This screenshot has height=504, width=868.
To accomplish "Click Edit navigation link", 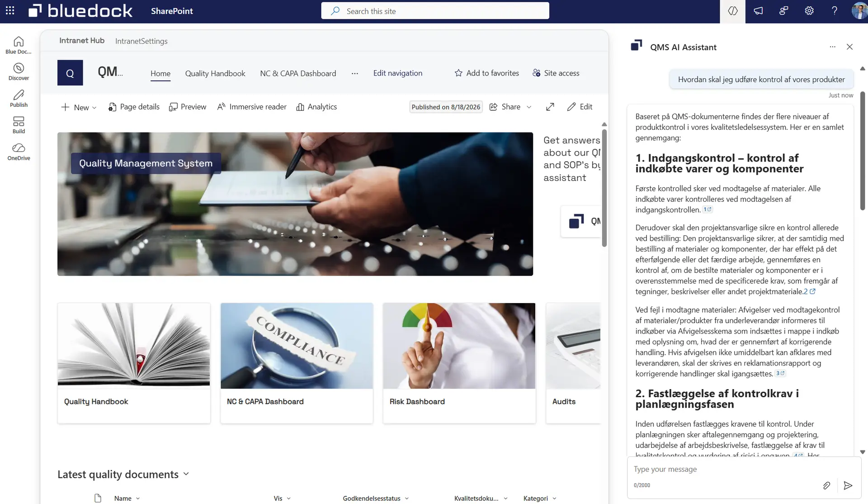I will (x=398, y=73).
